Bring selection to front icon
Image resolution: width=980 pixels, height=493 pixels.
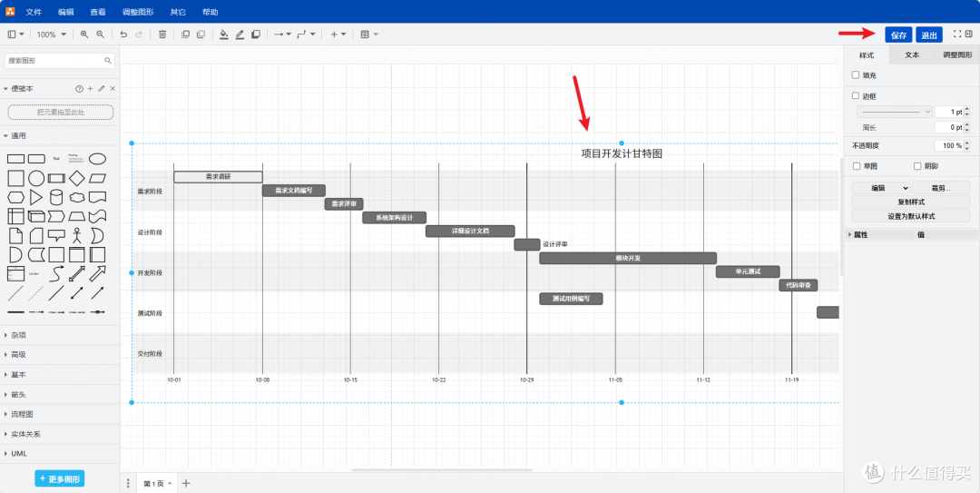coord(185,35)
